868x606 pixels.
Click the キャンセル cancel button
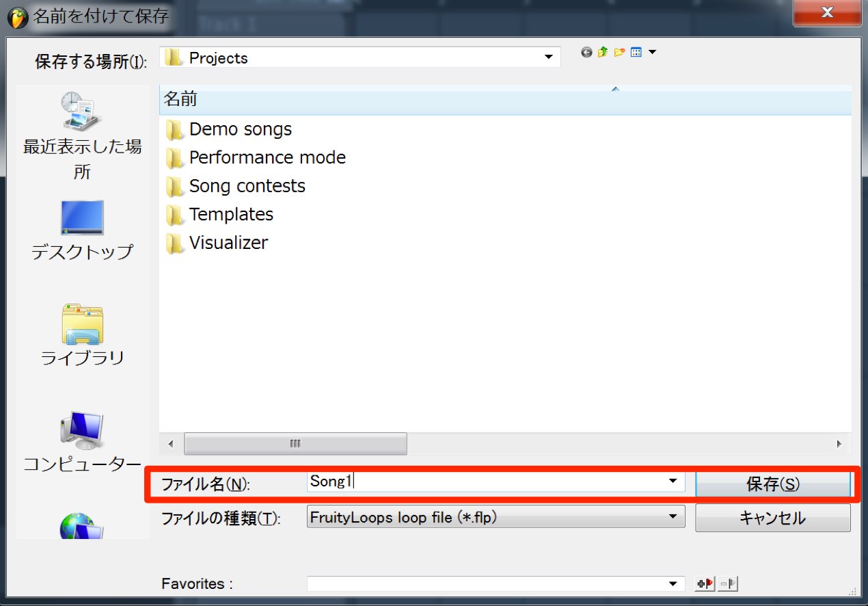773,518
